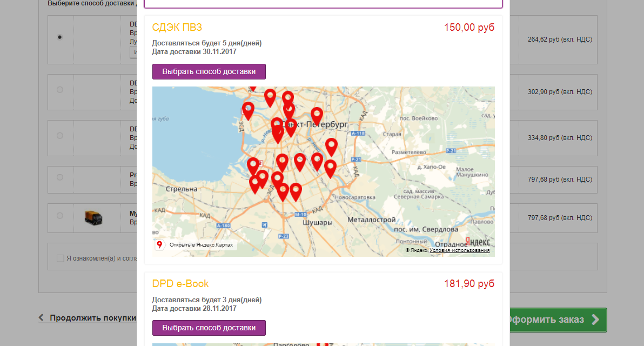The width and height of the screenshot is (644, 346).
Task: Open Условия использования link on map
Action: coord(459,250)
